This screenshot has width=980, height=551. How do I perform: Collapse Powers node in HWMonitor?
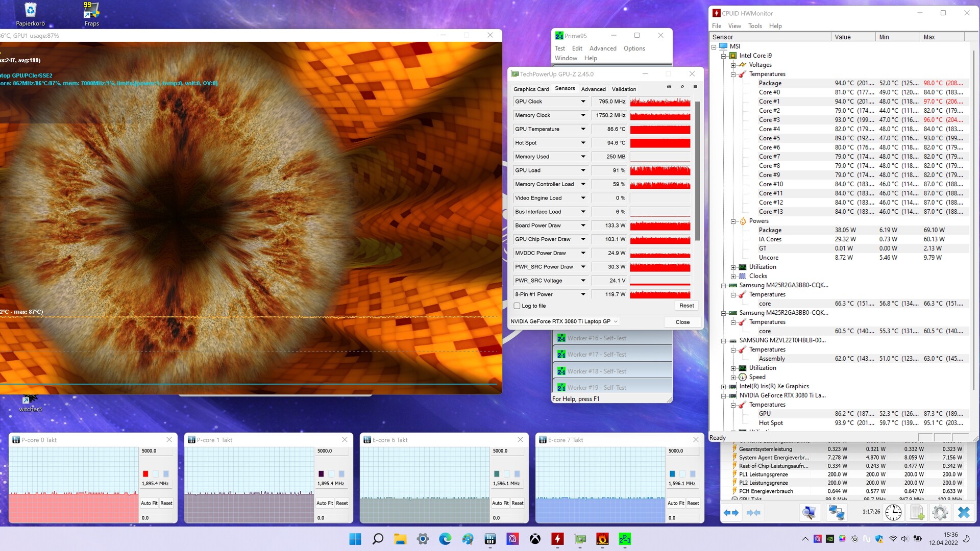click(x=733, y=221)
